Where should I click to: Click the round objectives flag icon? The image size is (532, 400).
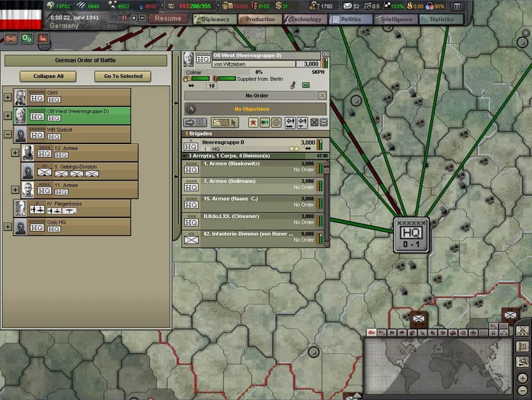click(x=191, y=109)
